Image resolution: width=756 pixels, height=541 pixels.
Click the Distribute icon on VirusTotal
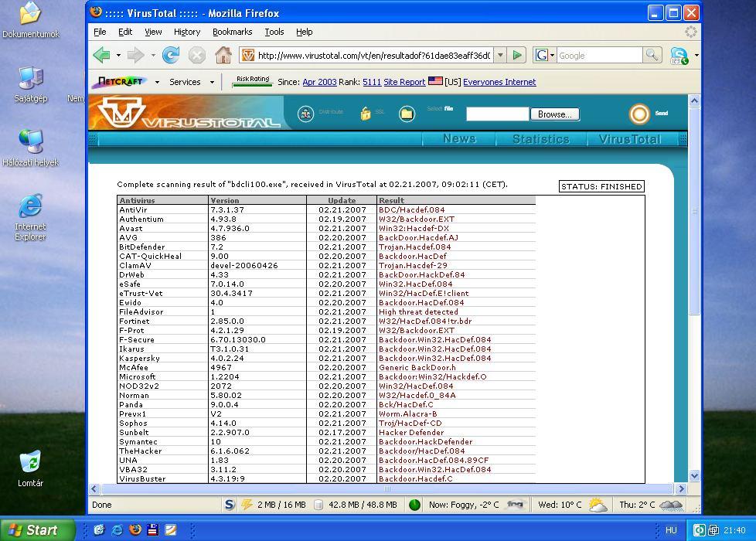tap(305, 114)
